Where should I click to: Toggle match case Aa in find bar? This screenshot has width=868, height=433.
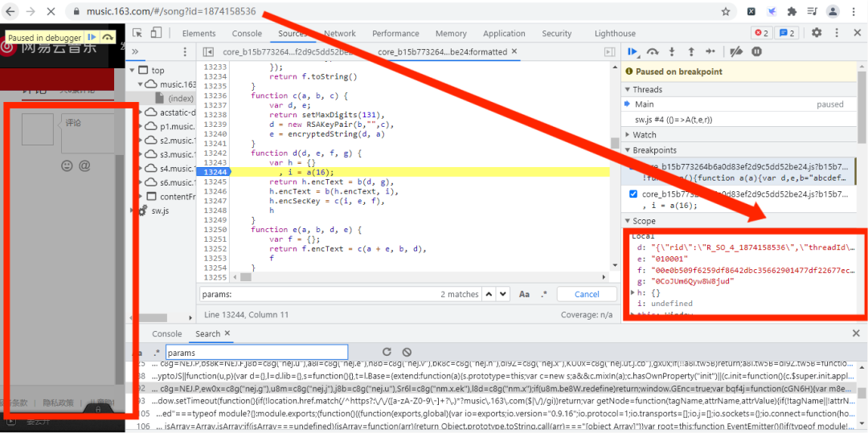524,295
